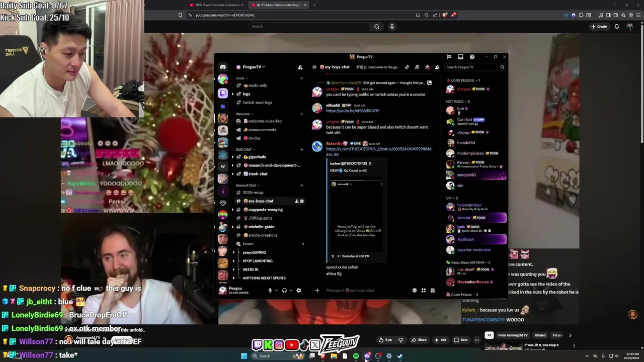Open Discord help question mark icon
Image resolution: width=644 pixels, height=362 pixels.
click(x=472, y=57)
